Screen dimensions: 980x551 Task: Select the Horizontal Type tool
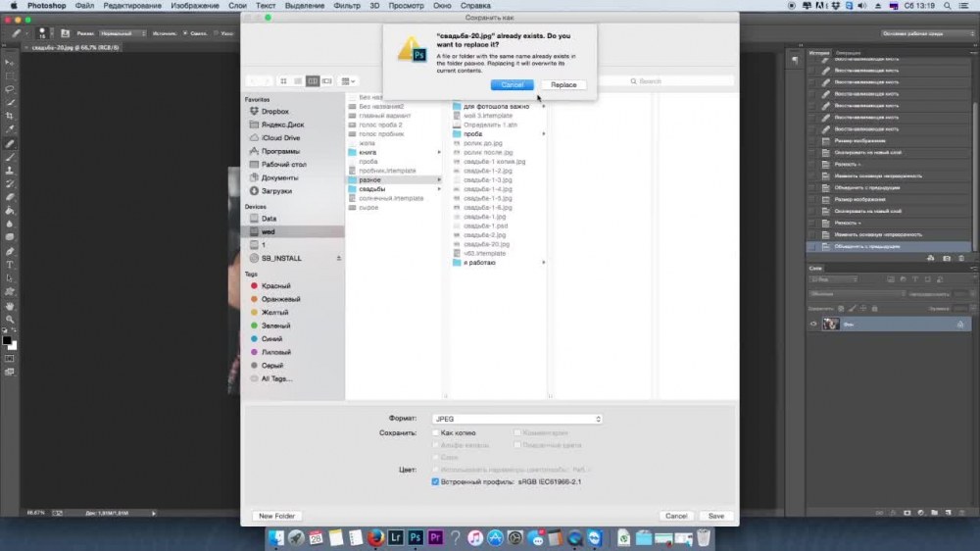coord(10,265)
